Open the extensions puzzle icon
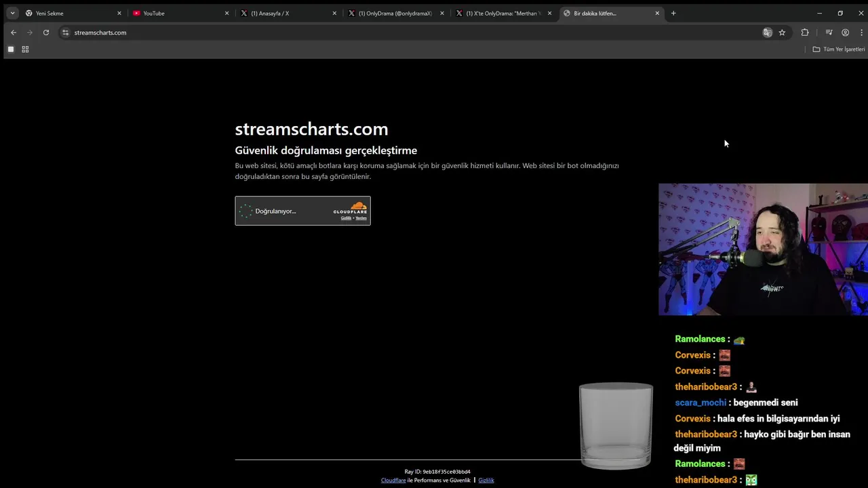This screenshot has width=868, height=488. (805, 33)
